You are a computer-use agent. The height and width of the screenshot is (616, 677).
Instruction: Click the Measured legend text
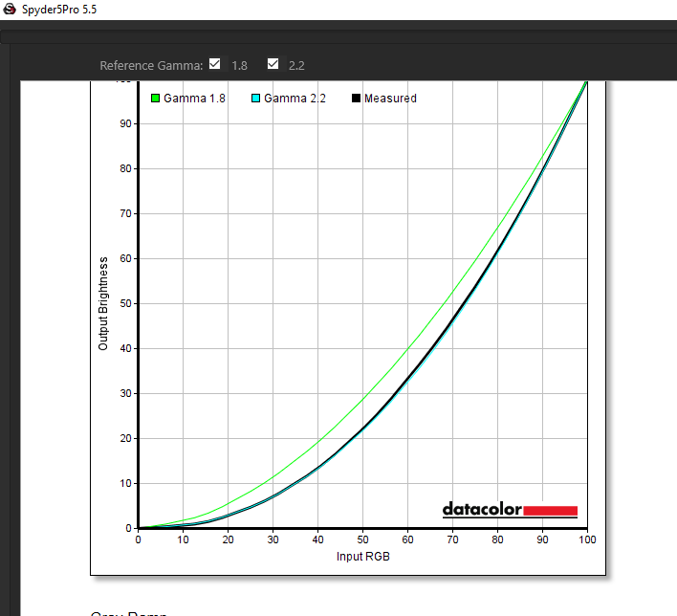tap(390, 98)
